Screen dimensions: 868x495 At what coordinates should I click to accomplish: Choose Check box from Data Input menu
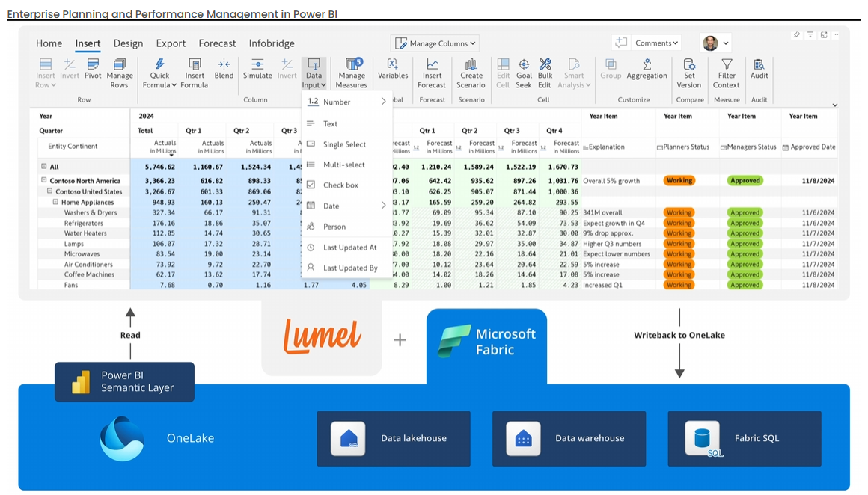[x=340, y=185]
